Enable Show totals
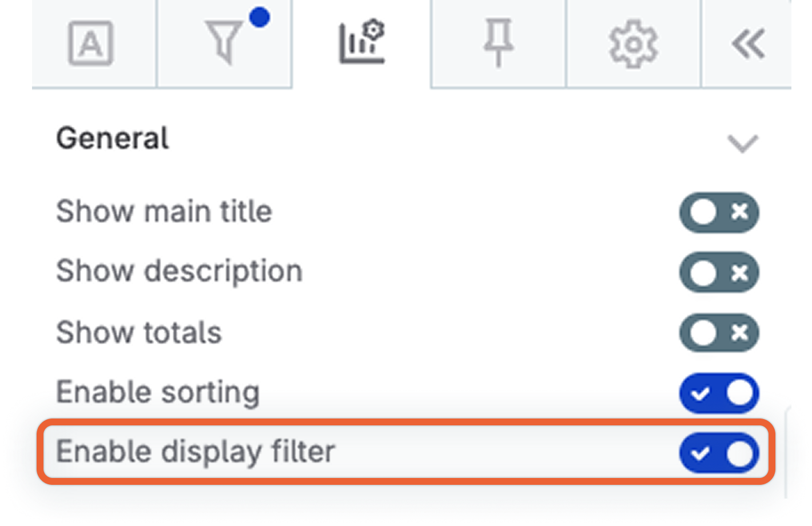Image resolution: width=812 pixels, height=526 pixels. (719, 333)
